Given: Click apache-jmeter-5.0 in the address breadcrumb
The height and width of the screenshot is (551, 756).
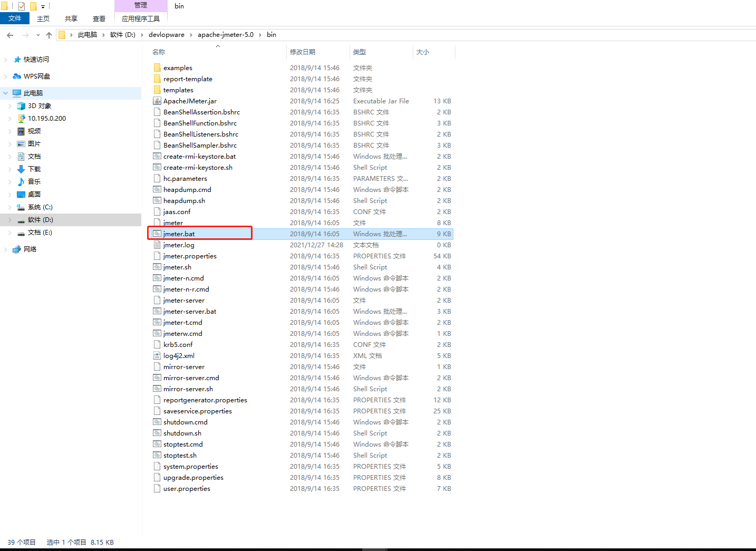Looking at the screenshot, I should [x=226, y=35].
